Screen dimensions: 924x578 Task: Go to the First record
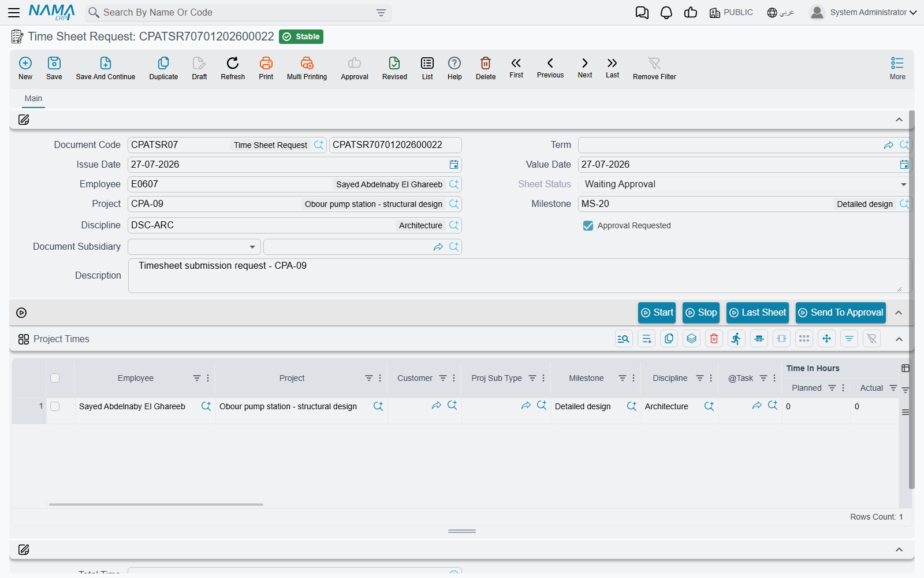516,68
